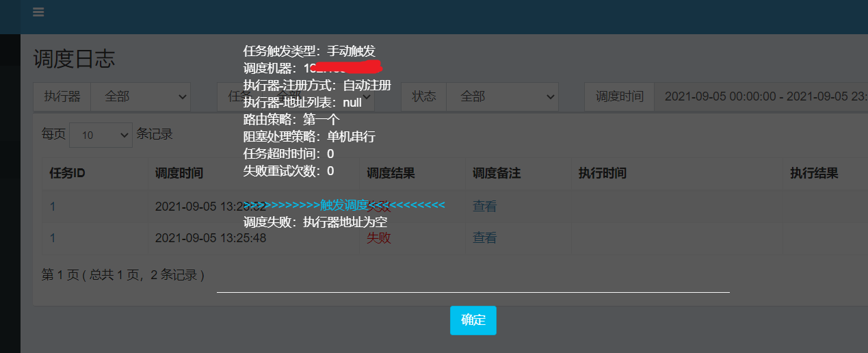
Task: Open 查看 link in 13:25:48 row
Action: point(484,238)
